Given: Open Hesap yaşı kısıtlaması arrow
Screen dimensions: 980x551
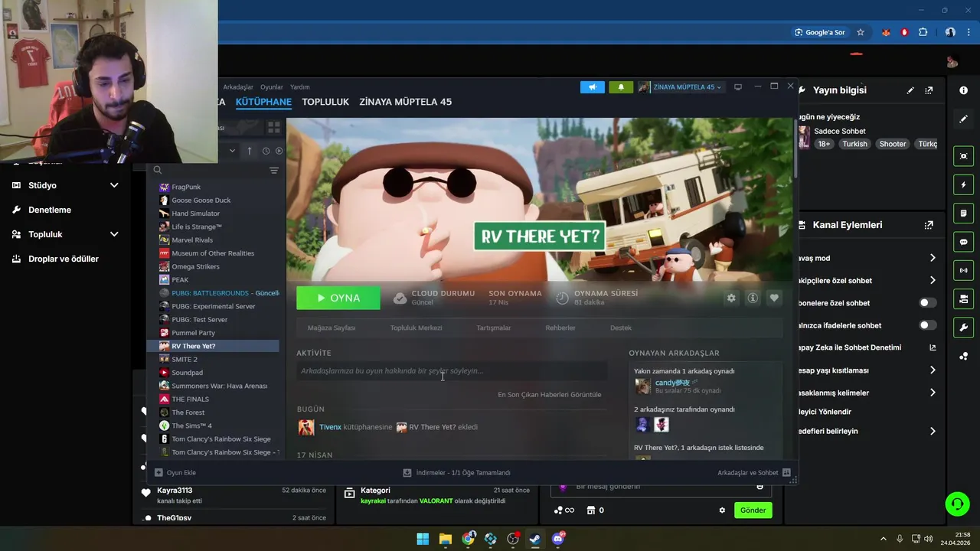Looking at the screenshot, I should pos(933,370).
